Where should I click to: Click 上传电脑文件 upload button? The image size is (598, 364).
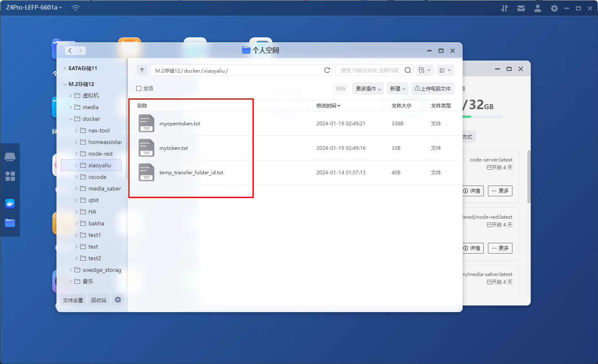(x=433, y=88)
